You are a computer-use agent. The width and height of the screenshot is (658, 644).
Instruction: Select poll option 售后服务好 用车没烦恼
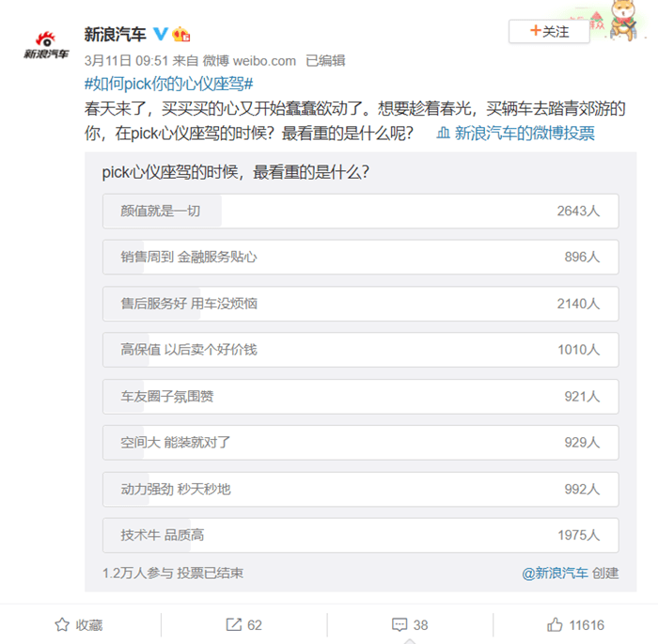coord(360,304)
